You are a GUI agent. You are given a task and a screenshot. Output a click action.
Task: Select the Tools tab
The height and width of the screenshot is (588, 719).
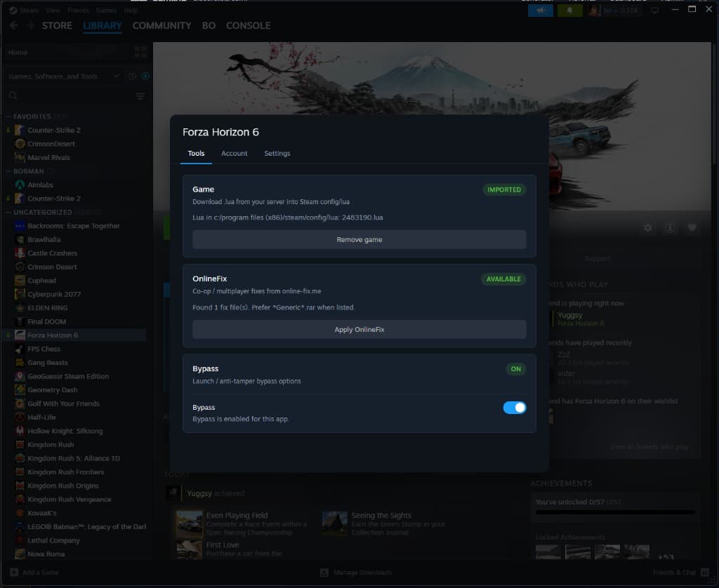(196, 153)
